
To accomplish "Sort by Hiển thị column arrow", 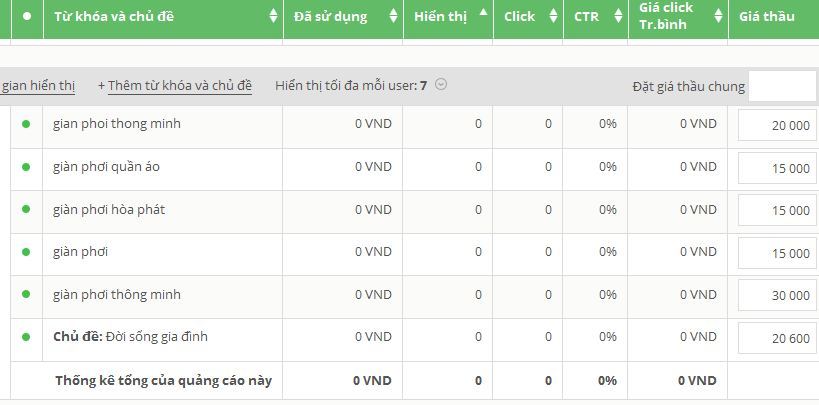I will pos(483,11).
